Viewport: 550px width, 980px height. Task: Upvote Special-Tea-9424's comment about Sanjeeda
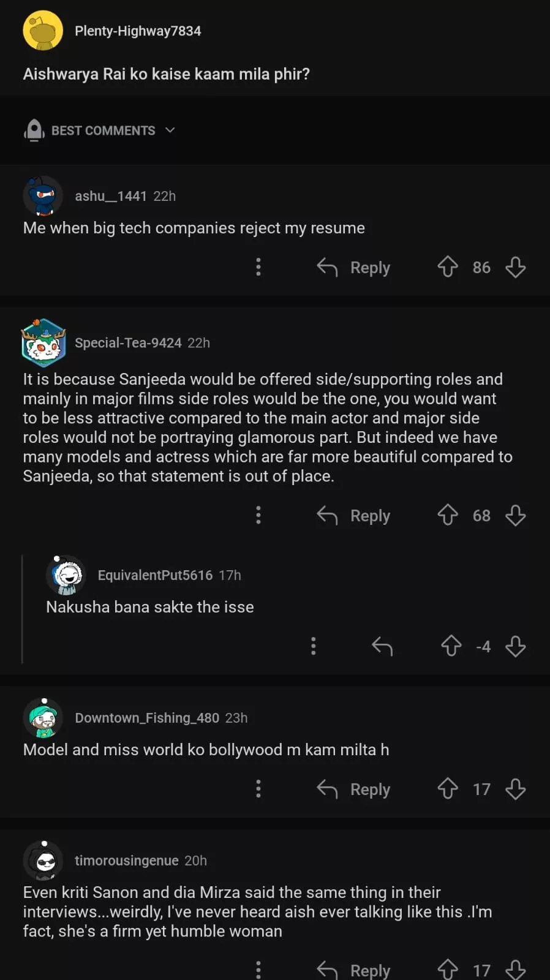pyautogui.click(x=448, y=515)
